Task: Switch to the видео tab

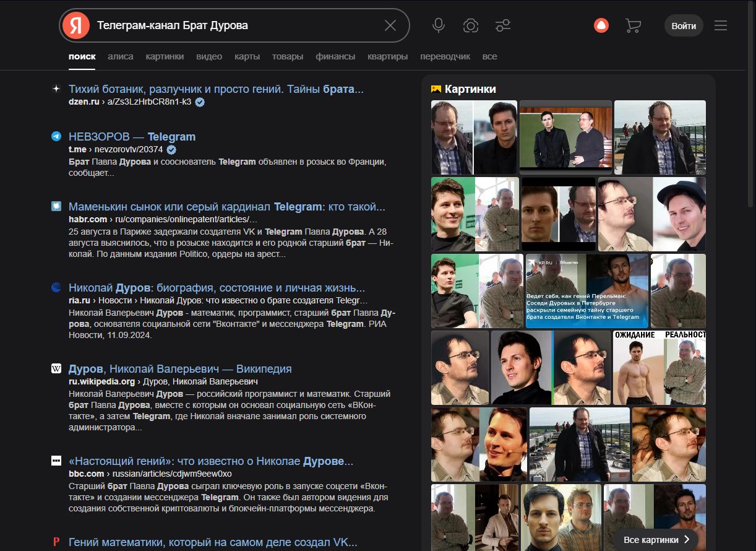Action: click(x=209, y=56)
